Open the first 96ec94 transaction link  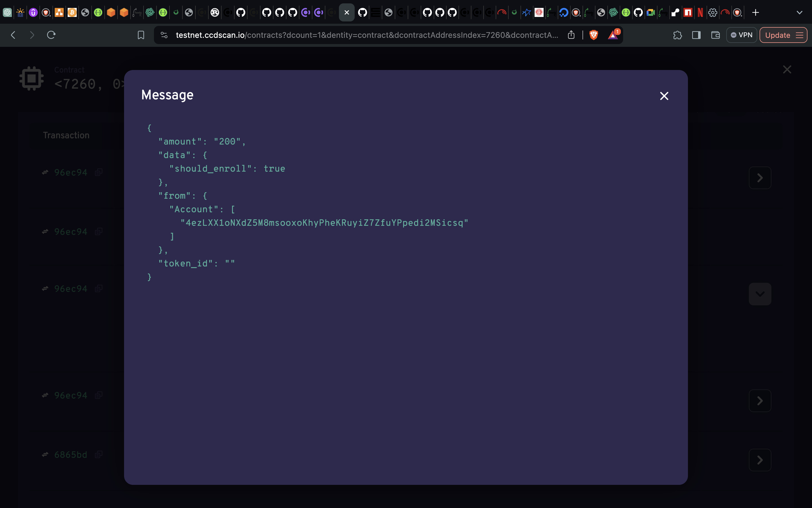coord(71,172)
